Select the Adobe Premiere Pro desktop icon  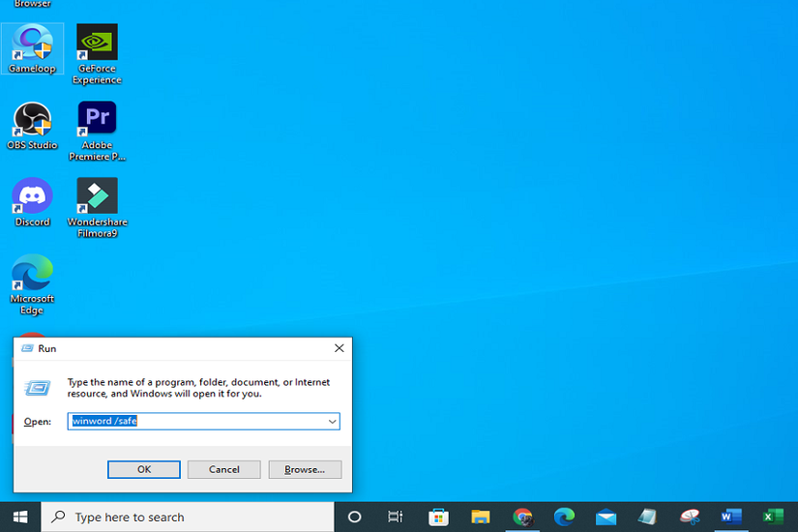pyautogui.click(x=97, y=131)
